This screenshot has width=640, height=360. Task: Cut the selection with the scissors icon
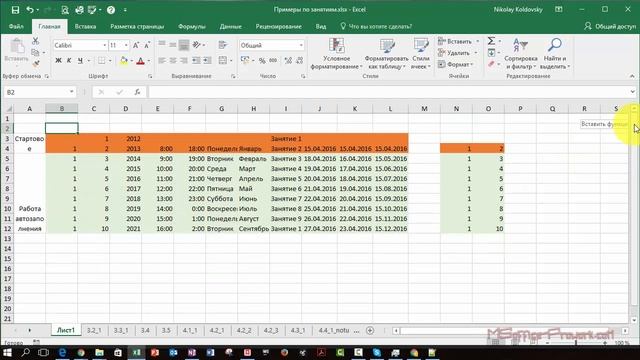tap(36, 41)
